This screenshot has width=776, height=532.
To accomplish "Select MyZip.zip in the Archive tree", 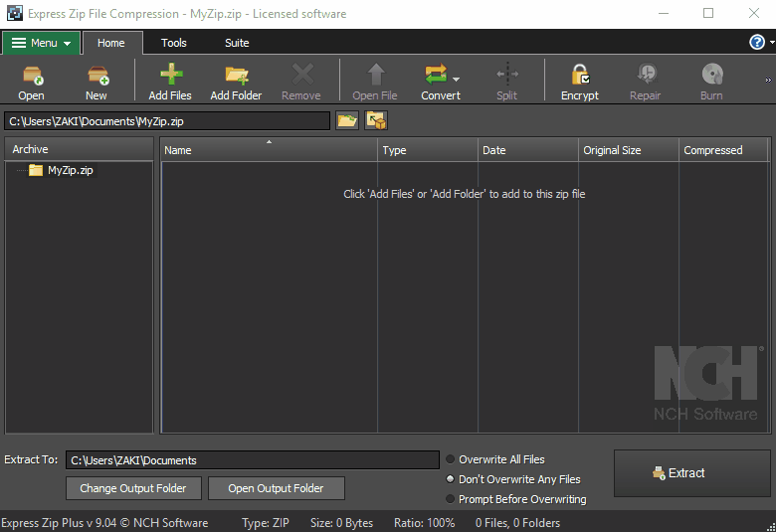I will coord(71,170).
